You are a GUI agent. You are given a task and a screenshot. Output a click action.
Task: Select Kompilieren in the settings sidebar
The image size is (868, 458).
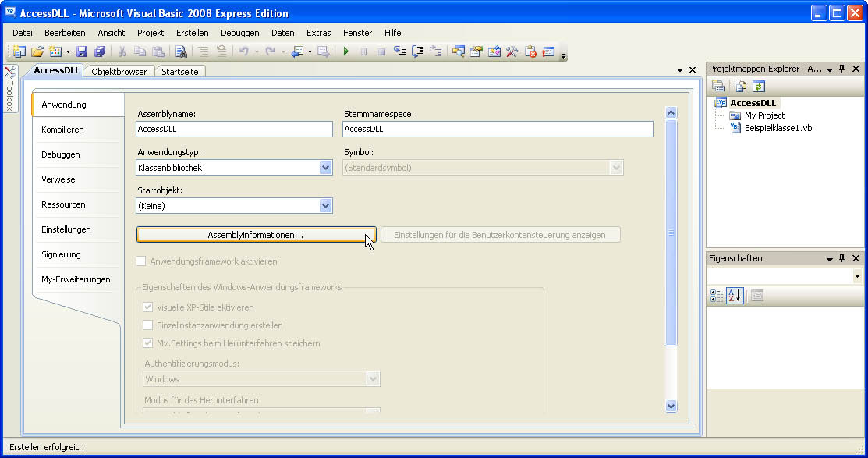62,130
